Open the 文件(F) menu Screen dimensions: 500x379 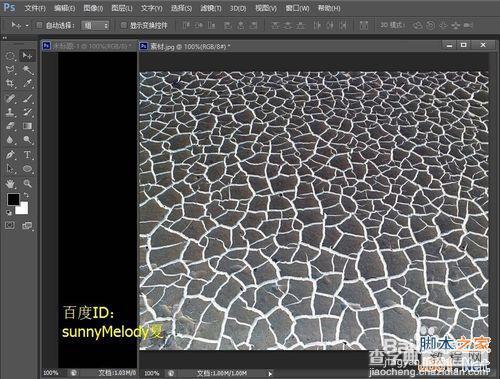(x=35, y=8)
